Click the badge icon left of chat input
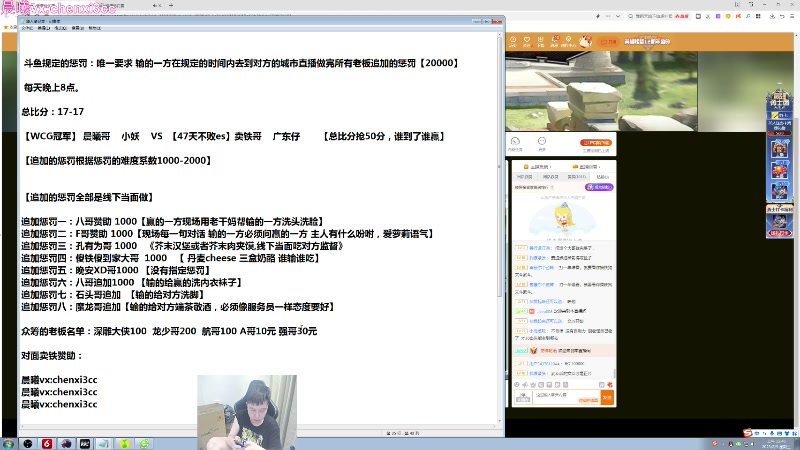The width and height of the screenshot is (800, 450). click(x=523, y=397)
